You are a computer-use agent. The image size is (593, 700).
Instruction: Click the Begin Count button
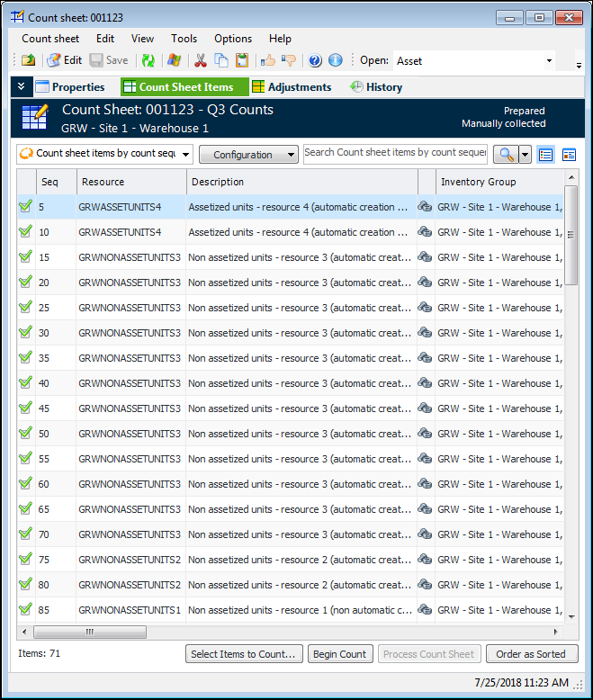click(x=339, y=654)
